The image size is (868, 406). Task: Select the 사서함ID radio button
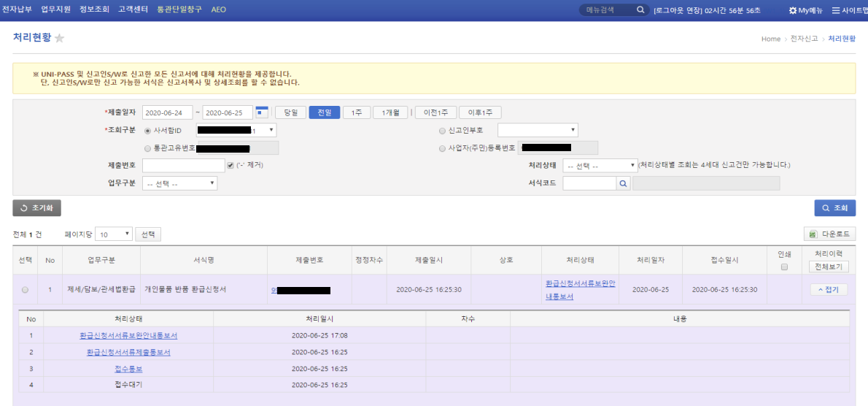tap(147, 131)
